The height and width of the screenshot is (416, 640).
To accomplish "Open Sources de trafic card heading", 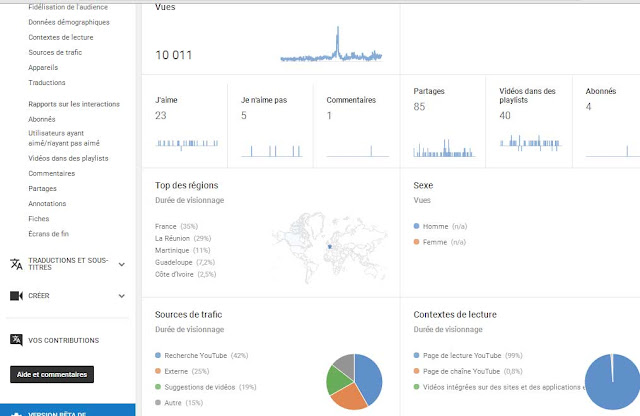I will click(x=189, y=314).
